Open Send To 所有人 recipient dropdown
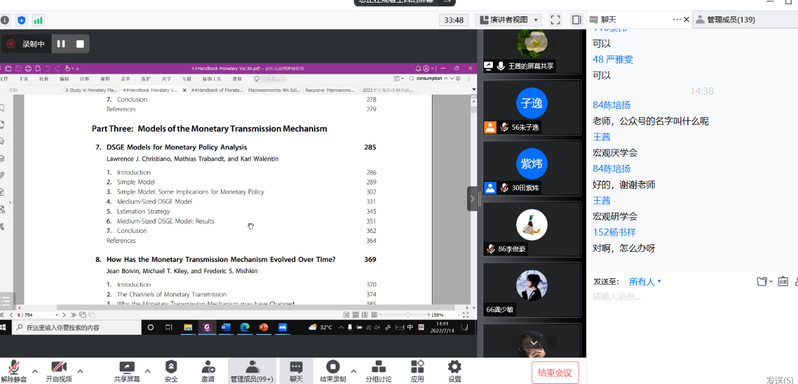The width and height of the screenshot is (798, 384). (x=645, y=281)
